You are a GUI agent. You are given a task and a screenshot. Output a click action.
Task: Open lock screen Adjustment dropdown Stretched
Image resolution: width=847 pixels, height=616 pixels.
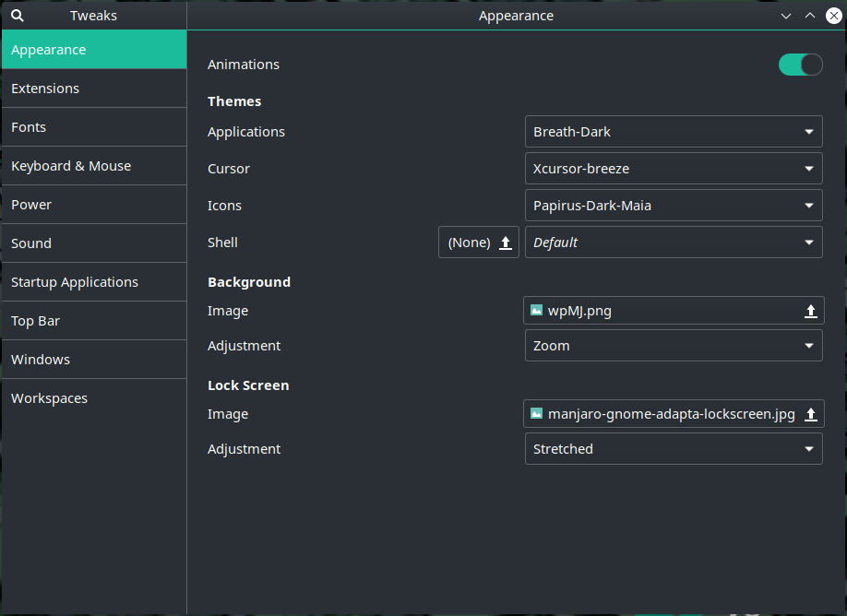pyautogui.click(x=674, y=449)
